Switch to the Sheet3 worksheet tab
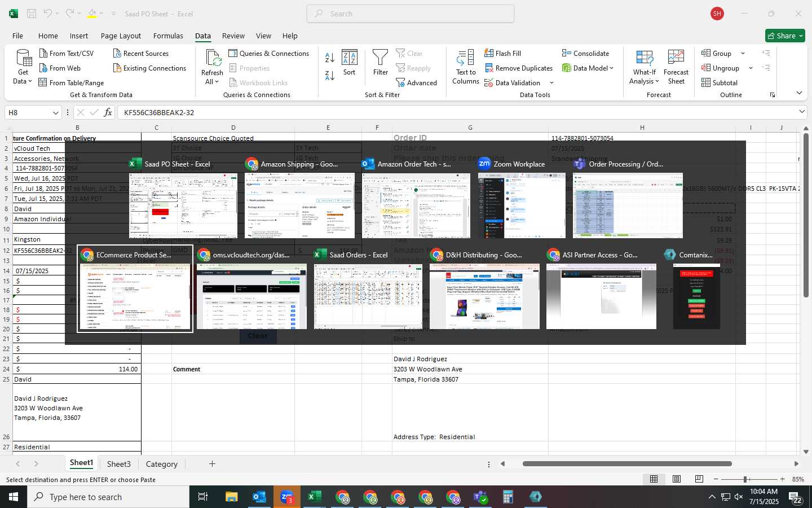The height and width of the screenshot is (508, 812). (x=118, y=464)
